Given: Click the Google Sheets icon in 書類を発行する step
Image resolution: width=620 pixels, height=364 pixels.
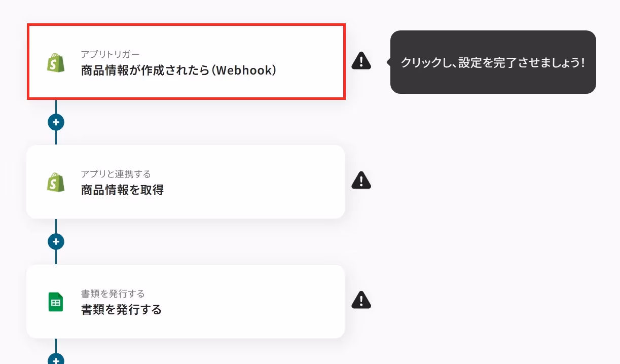Looking at the screenshot, I should (x=56, y=302).
